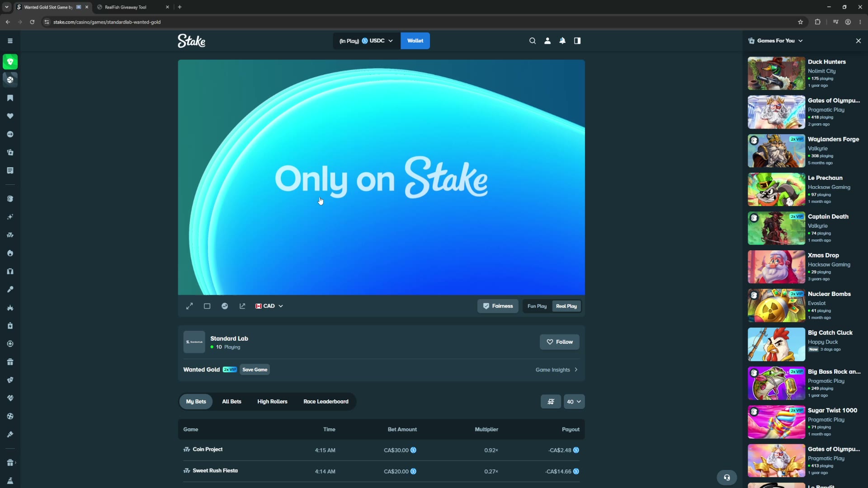Open the hamburger menu in the sidebar
The image size is (868, 488).
(x=10, y=41)
